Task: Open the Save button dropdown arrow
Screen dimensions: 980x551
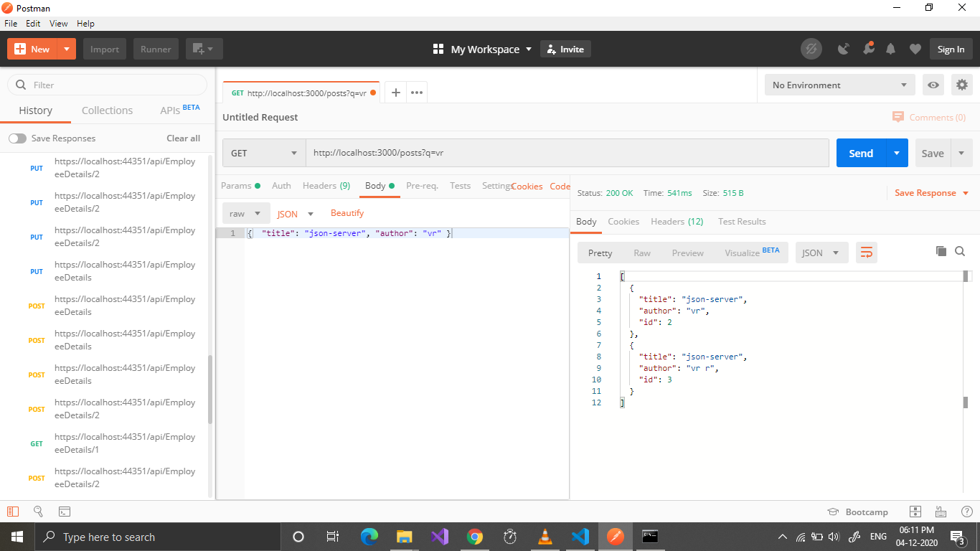Action: [x=961, y=153]
